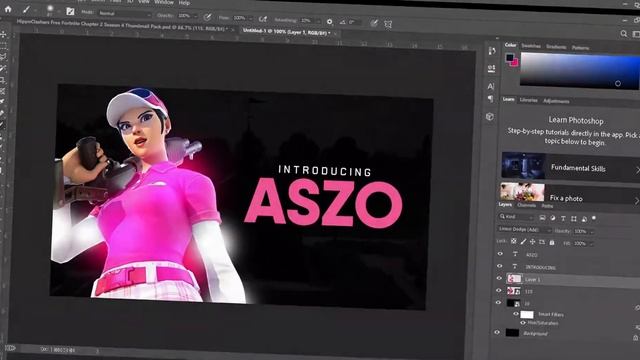Switch to the Libraries tab
The height and width of the screenshot is (360, 640).
coord(528,100)
